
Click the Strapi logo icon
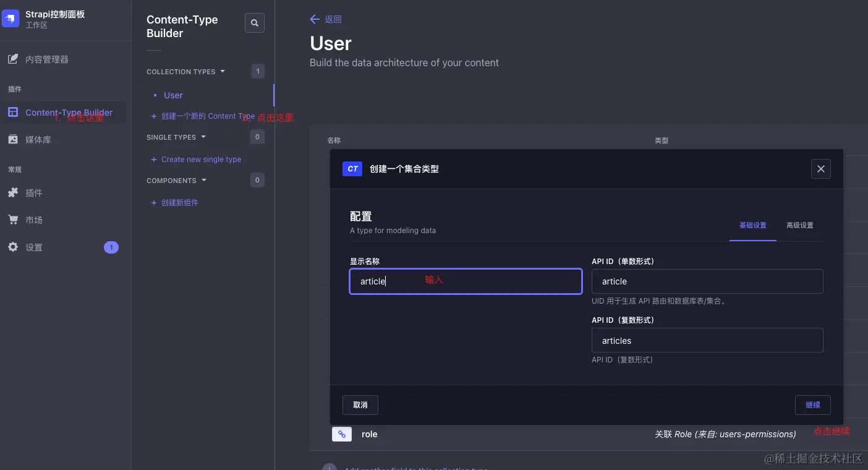[11, 19]
